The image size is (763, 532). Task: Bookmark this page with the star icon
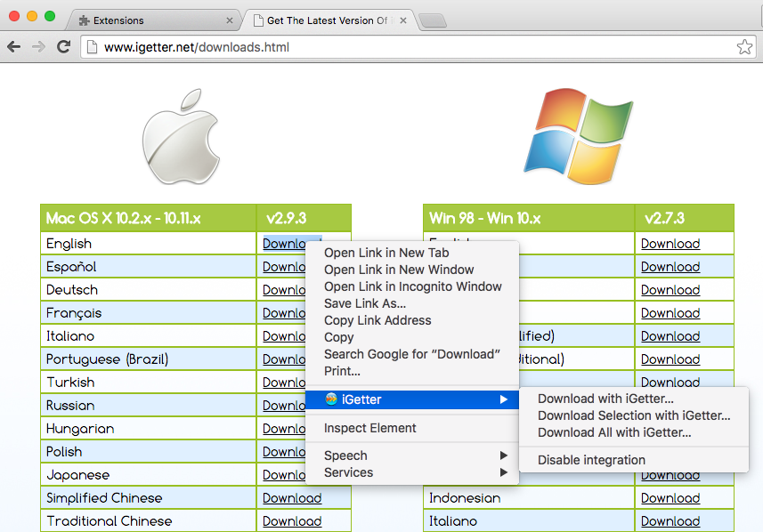click(744, 47)
